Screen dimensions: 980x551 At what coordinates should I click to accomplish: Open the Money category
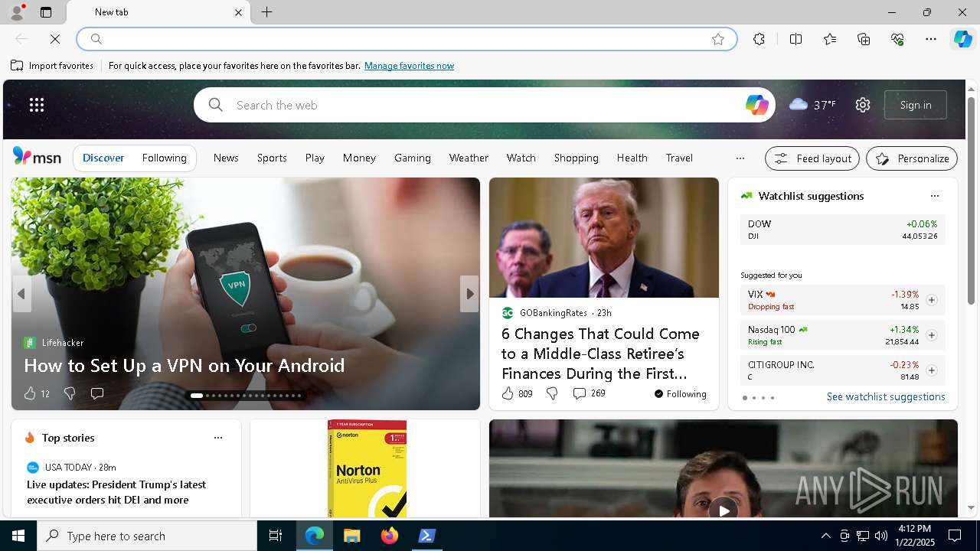pyautogui.click(x=359, y=158)
